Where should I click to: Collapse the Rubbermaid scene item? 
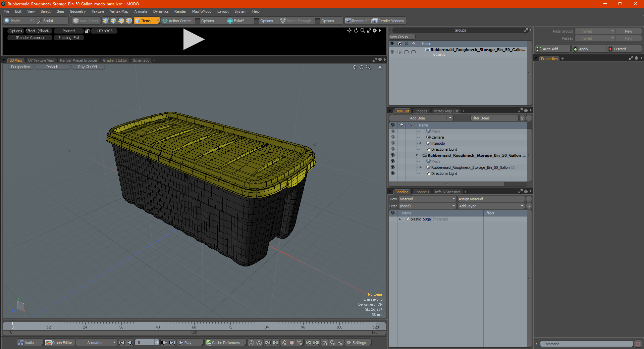[417, 155]
